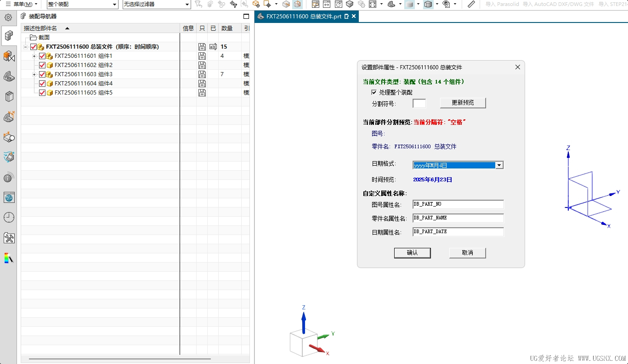Select the Assembly Navigator sidebar tab icon
This screenshot has width=628, height=364.
[x=9, y=36]
